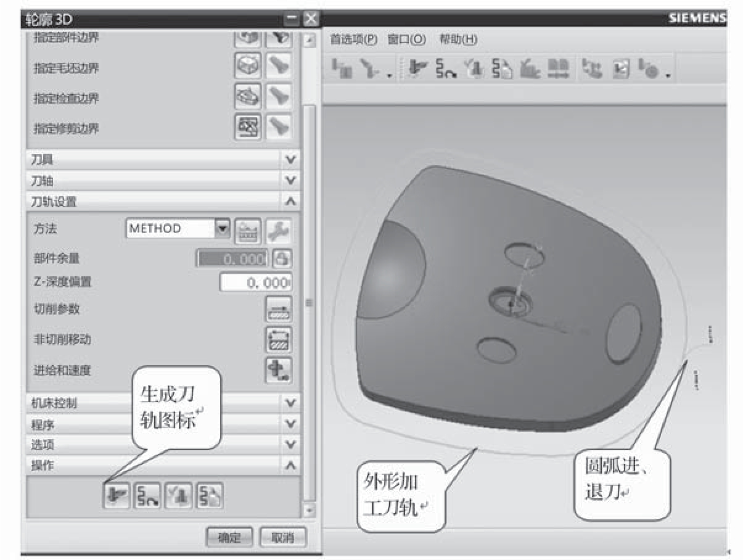This screenshot has width=743, height=560.
Task: Click the dialog's scroll-up arrow
Action: (x=310, y=40)
